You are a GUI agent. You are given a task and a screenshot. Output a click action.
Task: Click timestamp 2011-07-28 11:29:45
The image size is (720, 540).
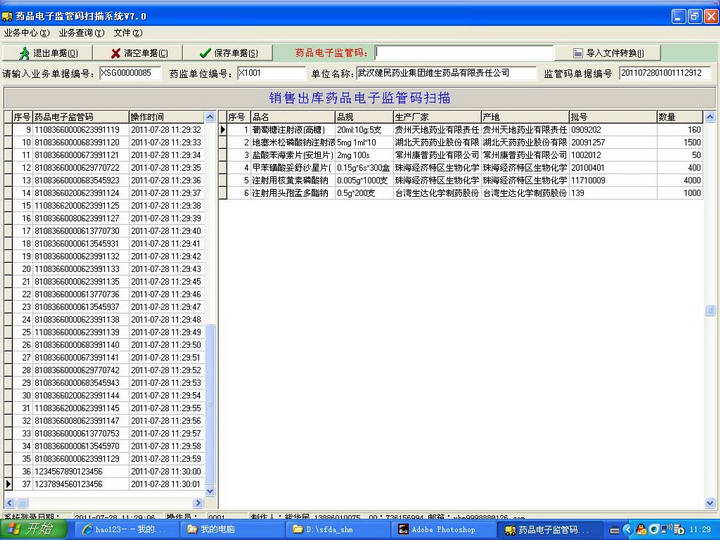point(166,281)
